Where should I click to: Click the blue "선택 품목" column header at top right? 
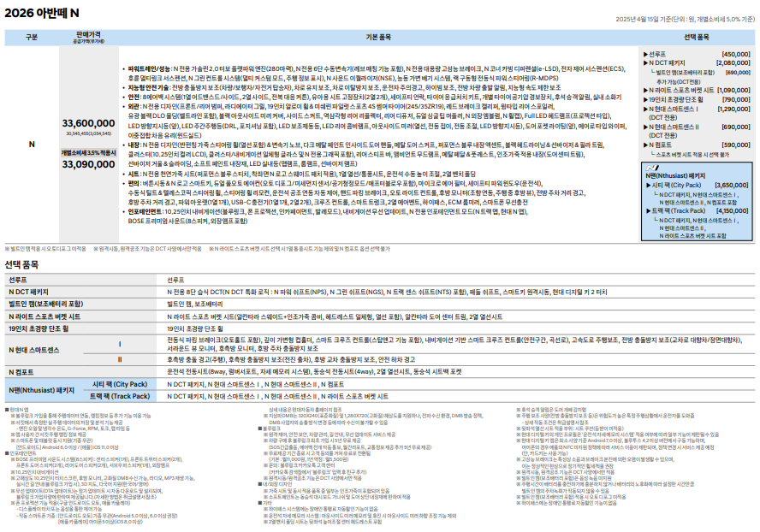pos(697,38)
